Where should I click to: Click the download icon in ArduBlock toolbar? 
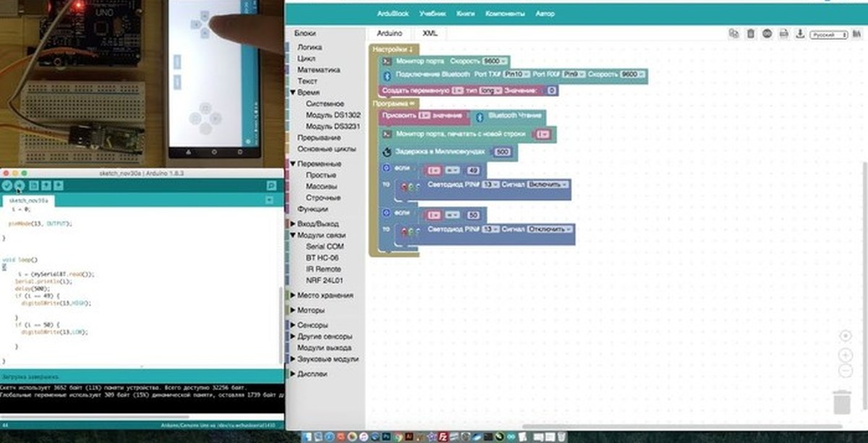click(x=800, y=33)
